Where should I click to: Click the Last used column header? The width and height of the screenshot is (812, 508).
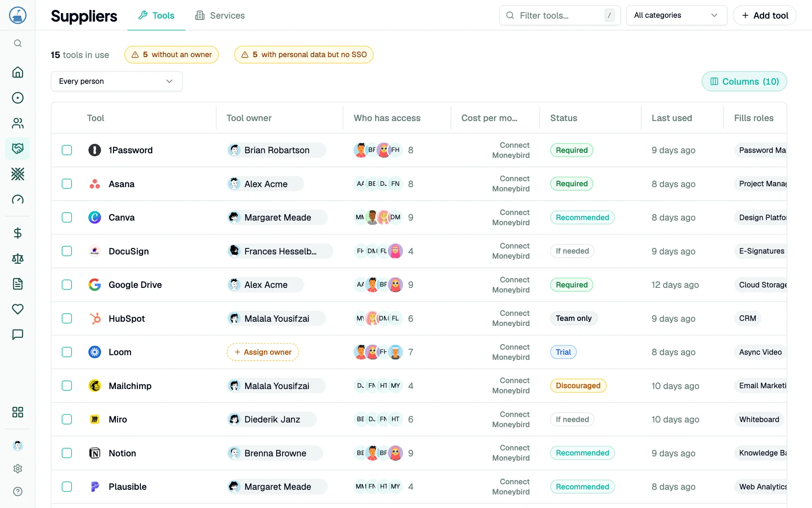(x=672, y=118)
